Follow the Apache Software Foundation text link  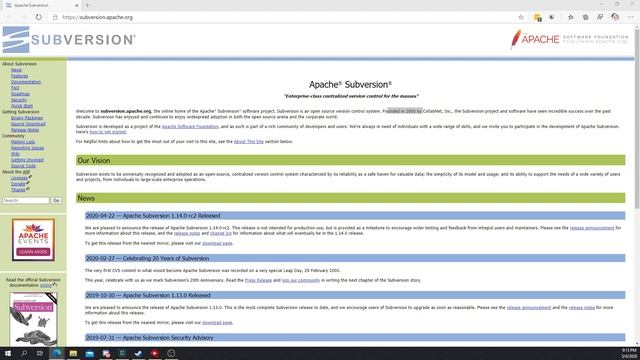[190, 127]
